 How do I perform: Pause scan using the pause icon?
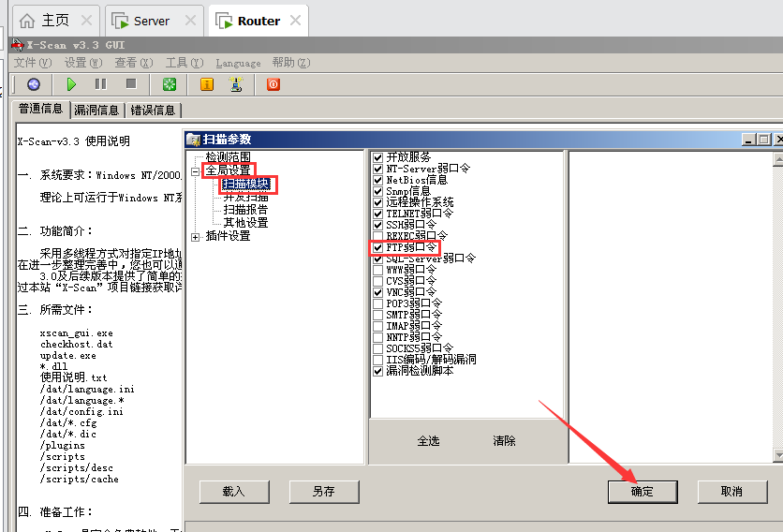100,84
